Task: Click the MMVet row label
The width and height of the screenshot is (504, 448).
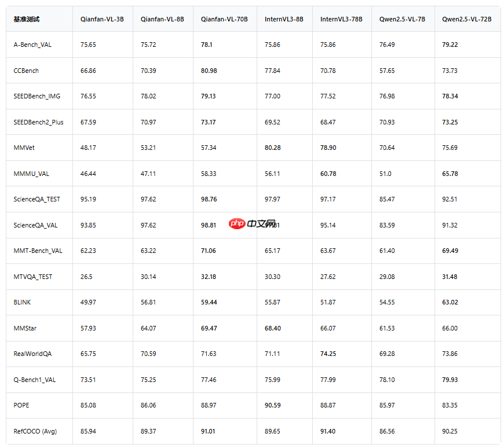Action: [24, 148]
